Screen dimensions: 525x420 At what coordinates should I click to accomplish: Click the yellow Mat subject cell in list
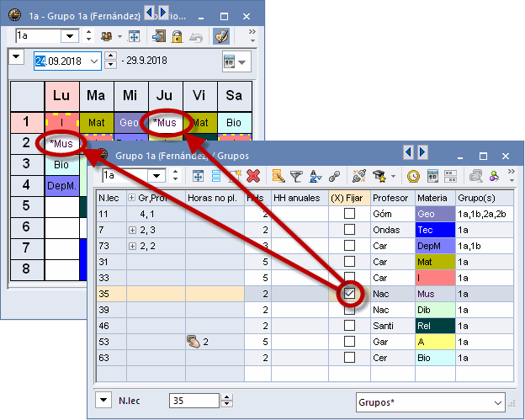(434, 262)
